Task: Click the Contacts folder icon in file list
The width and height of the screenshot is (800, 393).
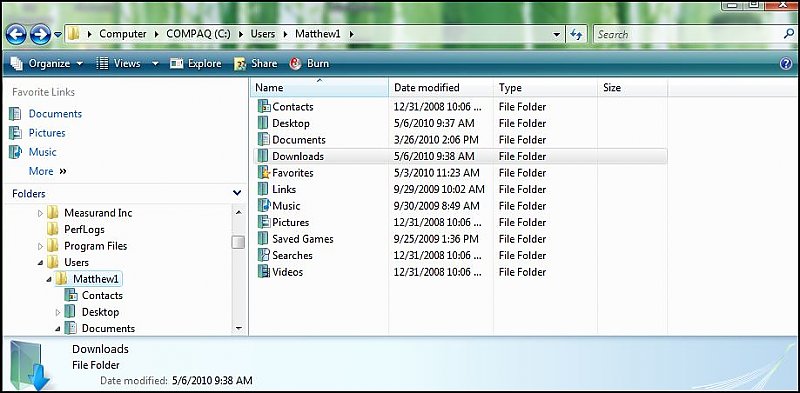Action: 263,107
